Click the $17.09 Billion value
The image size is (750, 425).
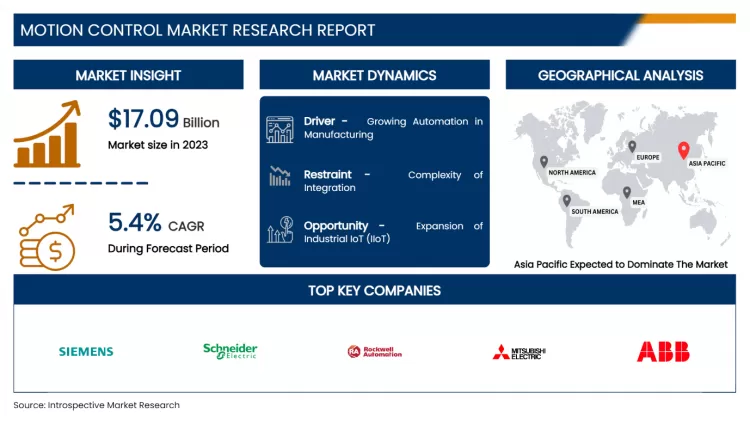pos(164,119)
